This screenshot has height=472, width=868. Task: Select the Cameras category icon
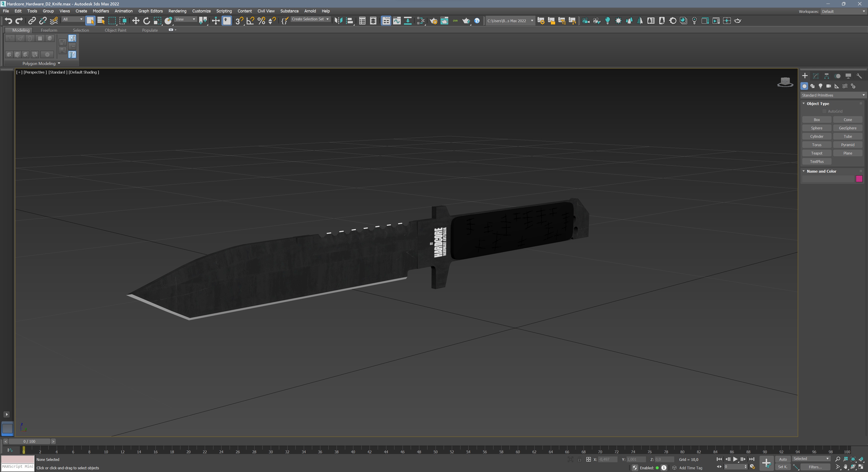point(829,86)
